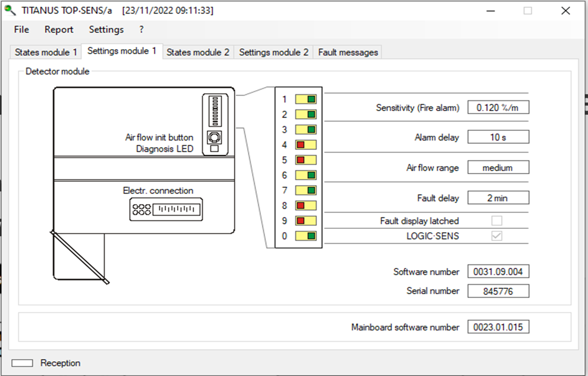
Task: Click the 'Mainboard software number' label
Action: point(405,327)
